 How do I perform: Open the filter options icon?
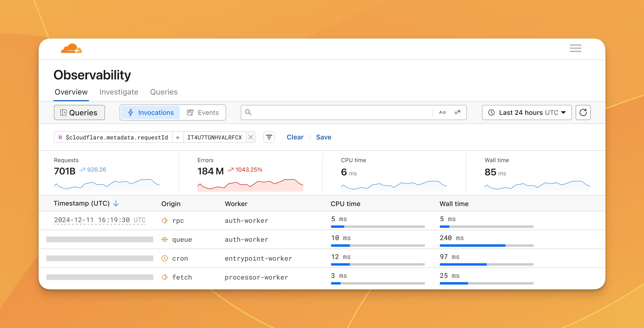[269, 137]
